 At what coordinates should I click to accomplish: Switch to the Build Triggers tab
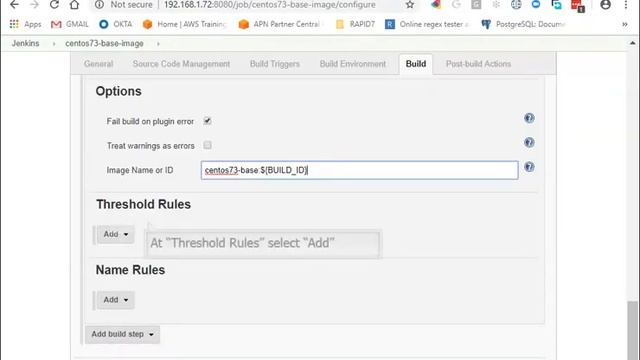click(x=275, y=64)
